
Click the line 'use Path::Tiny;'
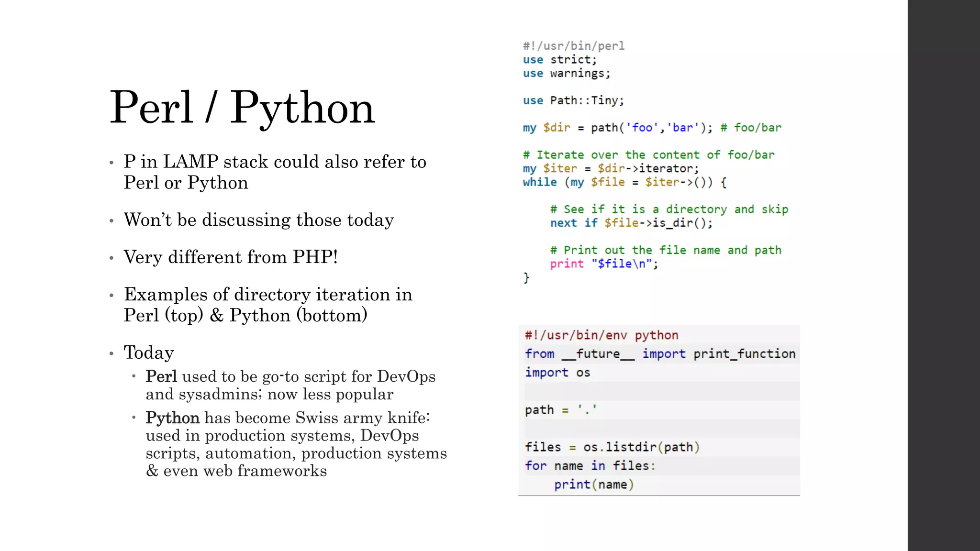coord(573,100)
